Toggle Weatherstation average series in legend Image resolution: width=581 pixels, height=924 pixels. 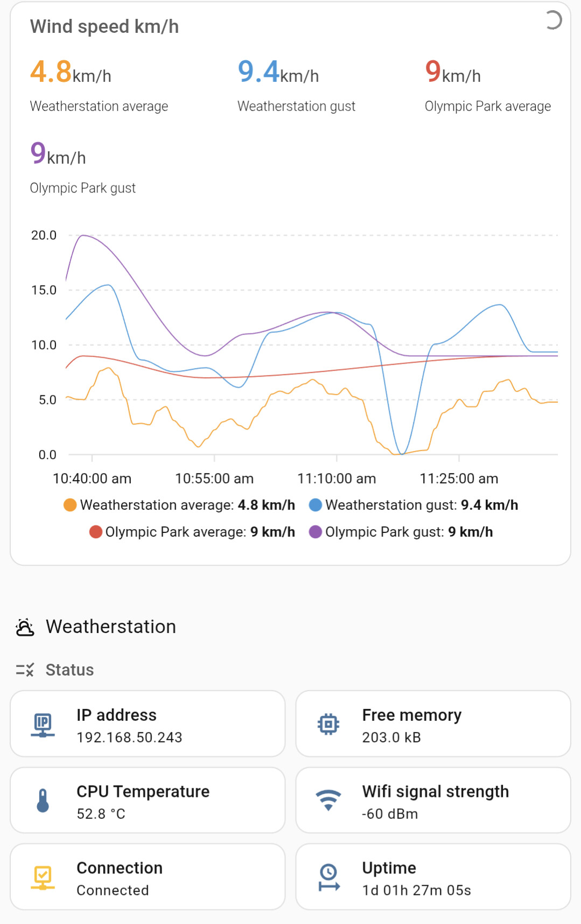pyautogui.click(x=179, y=505)
